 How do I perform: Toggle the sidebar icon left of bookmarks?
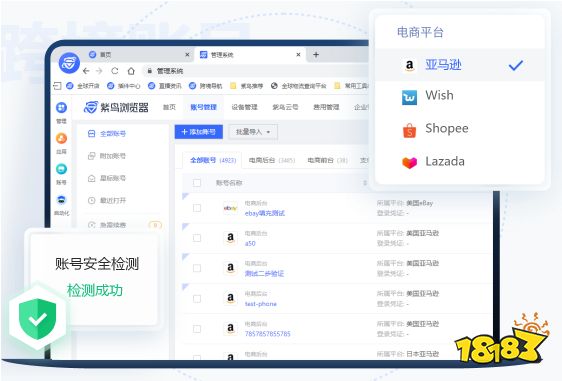tap(57, 86)
